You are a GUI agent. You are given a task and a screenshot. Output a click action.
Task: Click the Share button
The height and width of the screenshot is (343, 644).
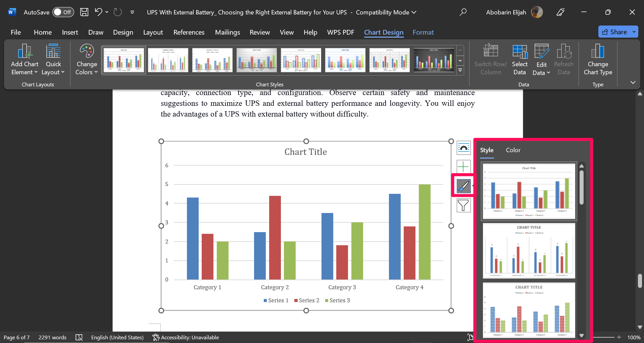[614, 32]
